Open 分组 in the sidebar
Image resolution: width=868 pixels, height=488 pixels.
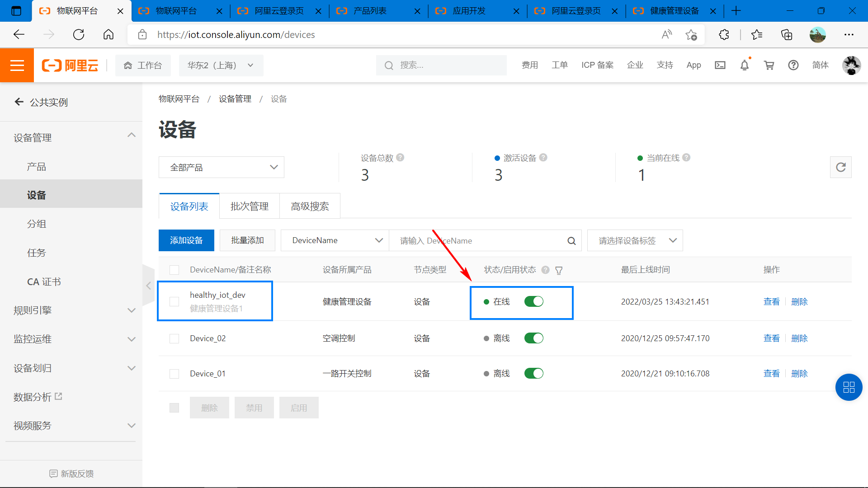[37, 224]
